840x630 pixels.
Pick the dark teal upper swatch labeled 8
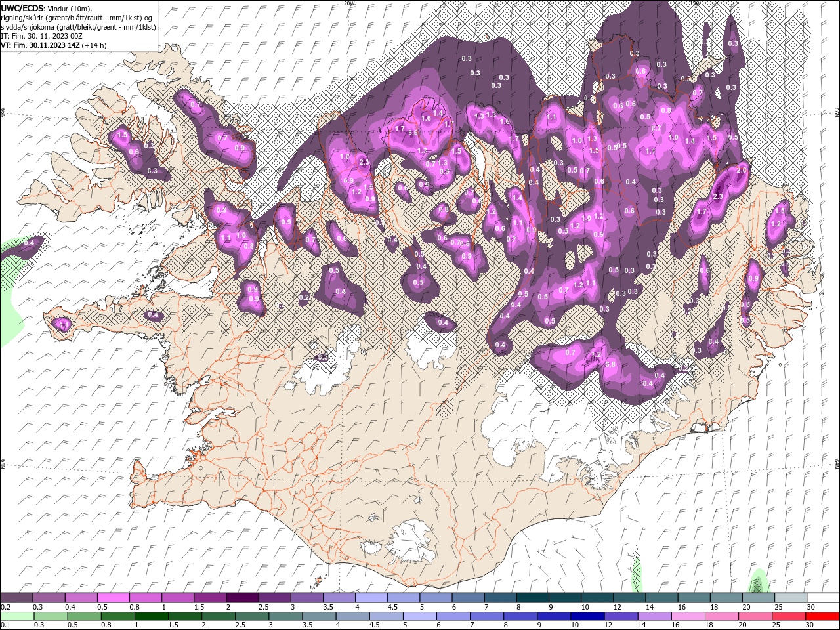tap(533, 597)
